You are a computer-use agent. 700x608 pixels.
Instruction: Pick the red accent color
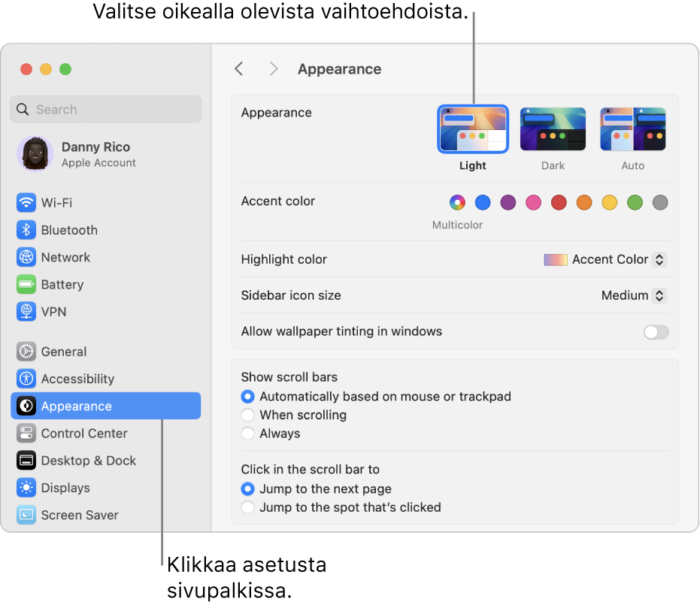coord(559,202)
